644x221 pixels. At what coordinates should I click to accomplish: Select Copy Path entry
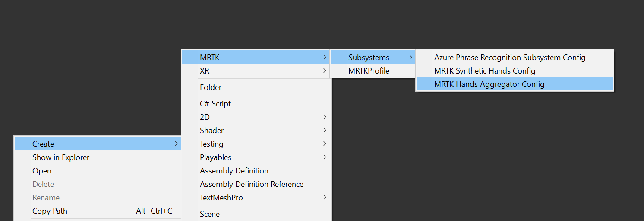coord(98,211)
